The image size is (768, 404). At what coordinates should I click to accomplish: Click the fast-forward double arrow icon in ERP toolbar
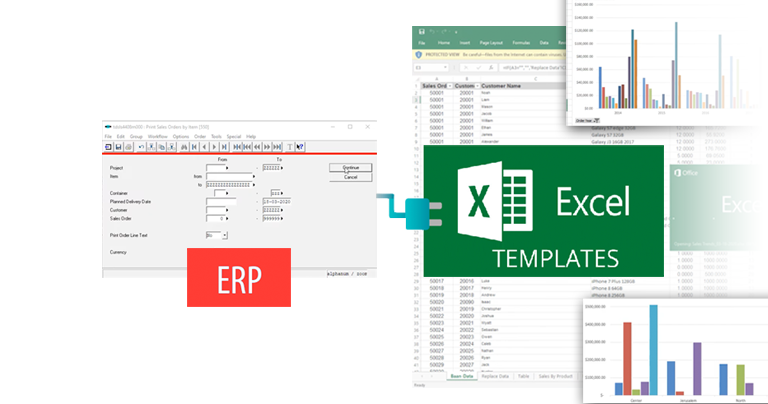coord(267,147)
